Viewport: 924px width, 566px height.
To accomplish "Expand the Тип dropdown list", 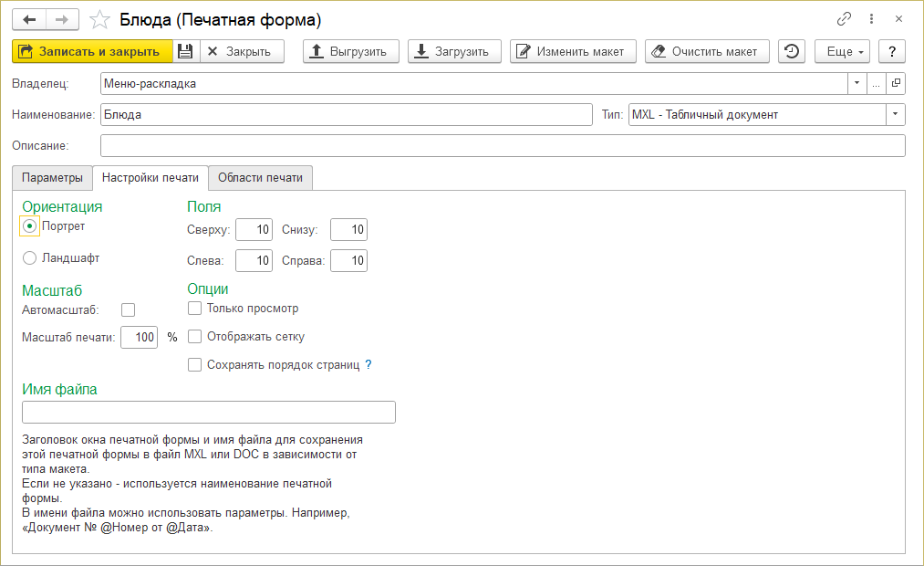I will point(896,115).
